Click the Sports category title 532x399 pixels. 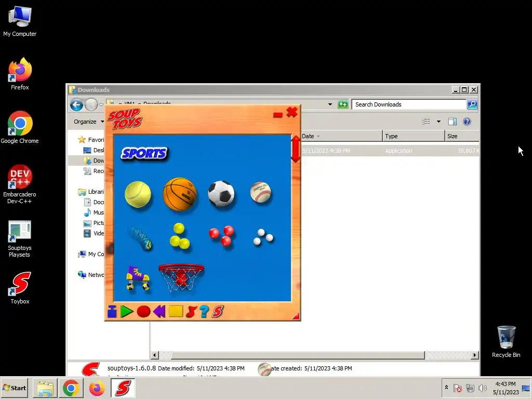coord(144,154)
